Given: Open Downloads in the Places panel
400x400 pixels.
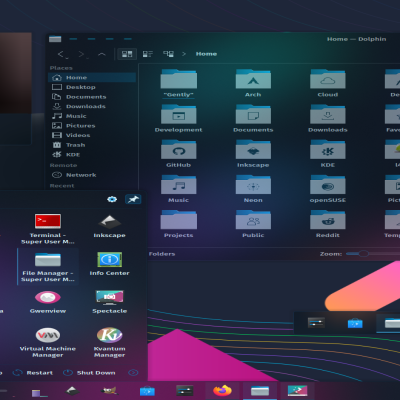Looking at the screenshot, I should click(x=92, y=106).
